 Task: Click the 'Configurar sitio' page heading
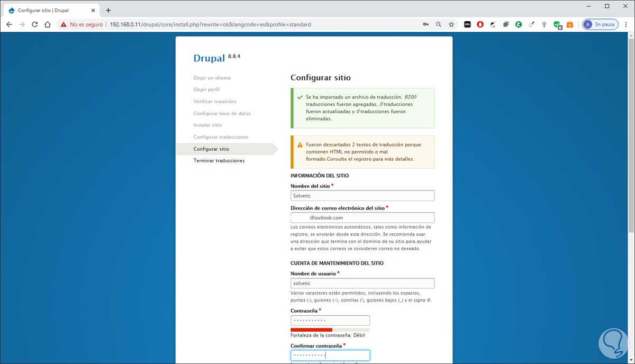[321, 78]
